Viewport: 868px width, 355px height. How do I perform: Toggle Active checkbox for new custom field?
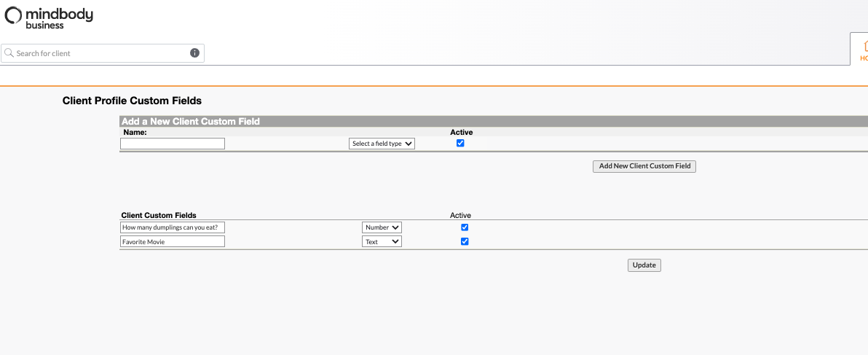coord(460,143)
